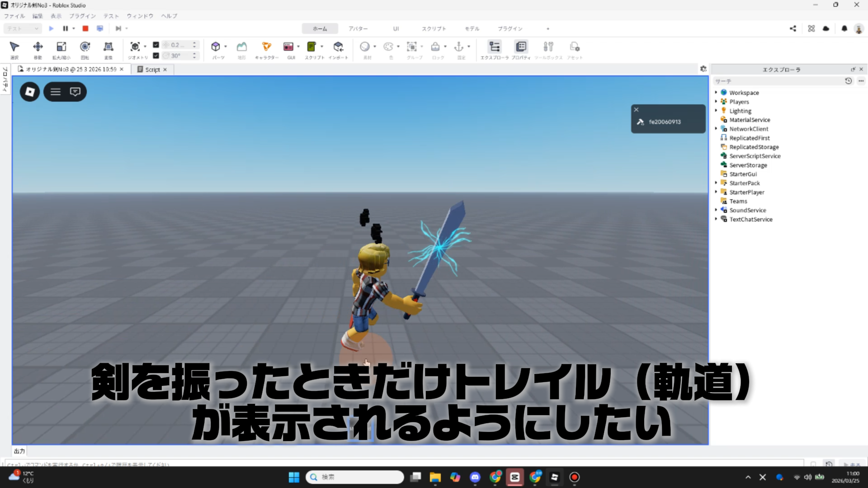
Task: Open Discord from the taskbar
Action: pyautogui.click(x=475, y=477)
